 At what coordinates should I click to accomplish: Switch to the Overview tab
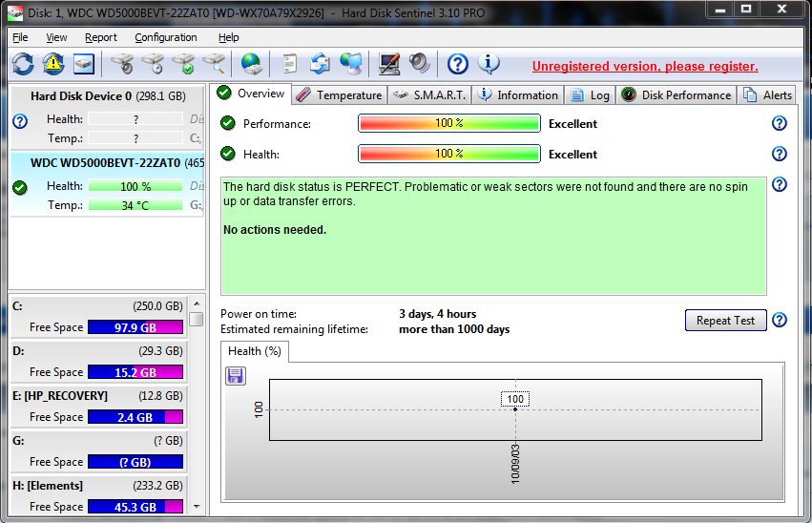pyautogui.click(x=252, y=94)
